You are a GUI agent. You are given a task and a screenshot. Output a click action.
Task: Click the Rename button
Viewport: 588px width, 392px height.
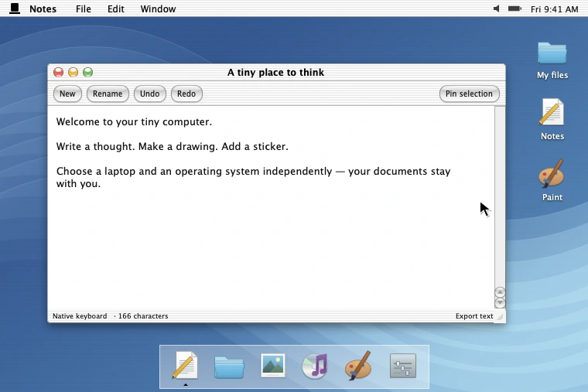click(x=108, y=94)
